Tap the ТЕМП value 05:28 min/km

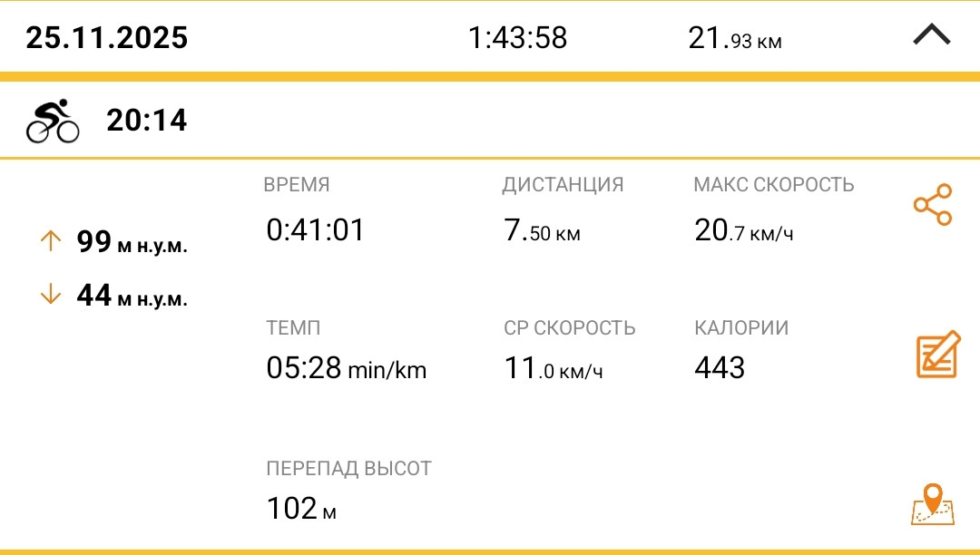[x=347, y=367]
